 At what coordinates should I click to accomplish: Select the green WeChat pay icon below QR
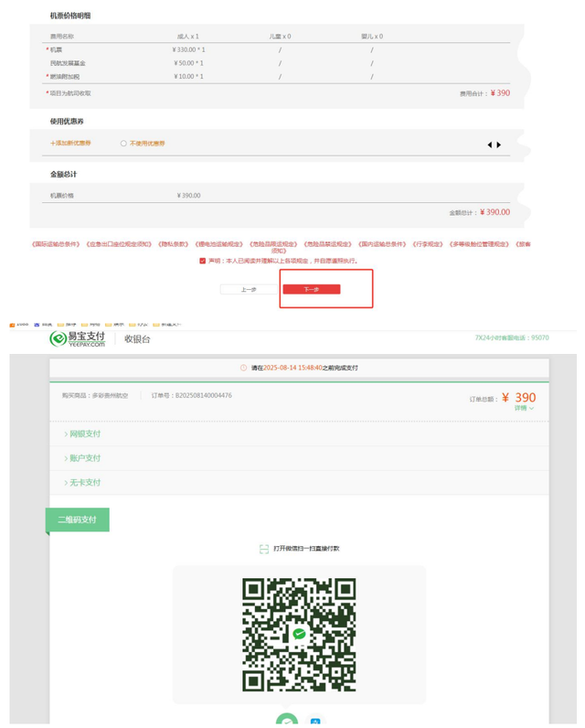coord(287,719)
